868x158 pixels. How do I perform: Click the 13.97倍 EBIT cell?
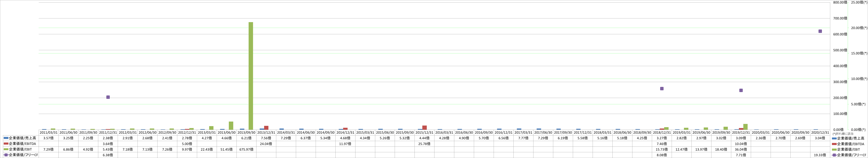702,149
